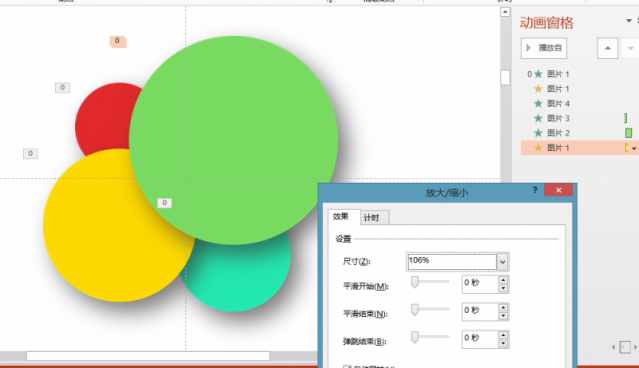This screenshot has height=368, width=639.
Task: Click the 平滑结束 slider handle
Action: 414,310
